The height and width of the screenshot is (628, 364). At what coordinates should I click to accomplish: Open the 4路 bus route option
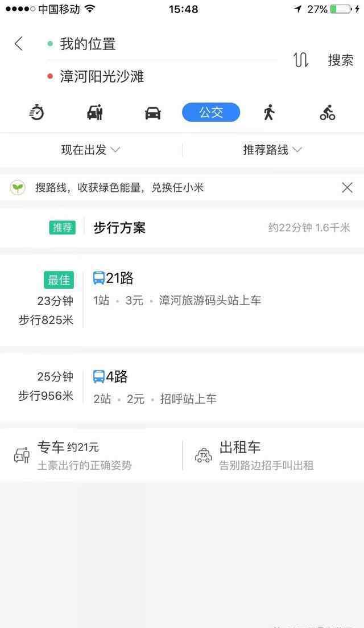[x=182, y=387]
